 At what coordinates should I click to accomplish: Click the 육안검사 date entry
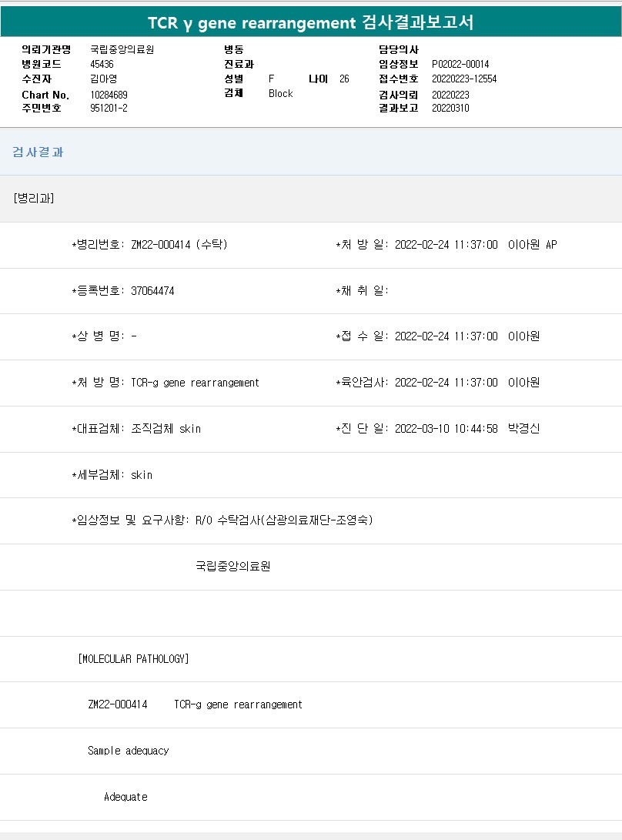pyautogui.click(x=438, y=383)
